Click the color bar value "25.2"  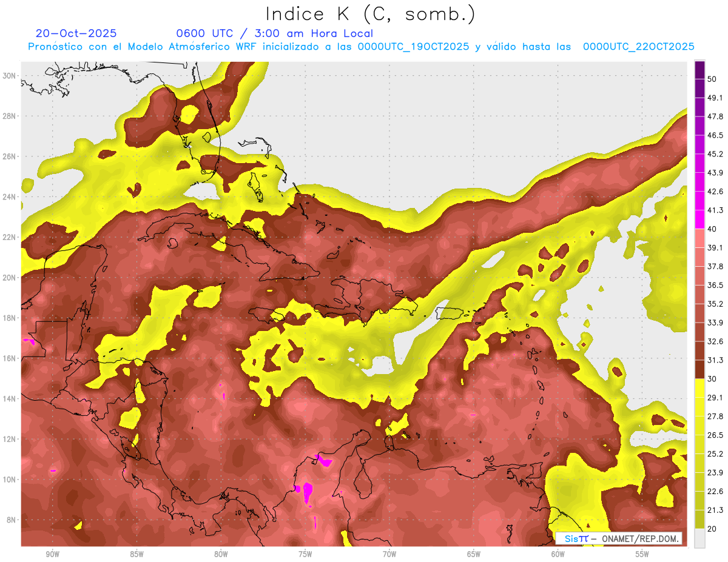click(715, 453)
